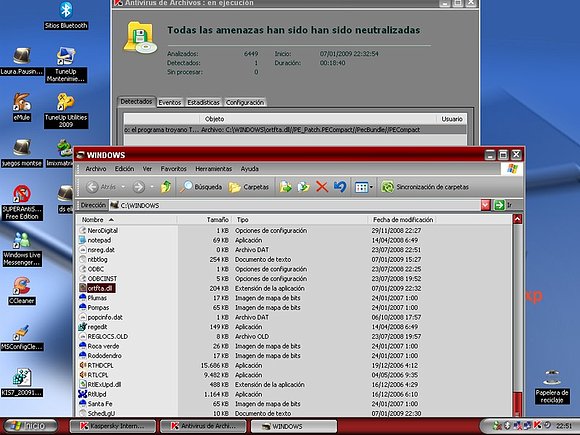Viewport: 580px width, 435px height.
Task: Open the Views dropdown arrow
Action: click(371, 187)
